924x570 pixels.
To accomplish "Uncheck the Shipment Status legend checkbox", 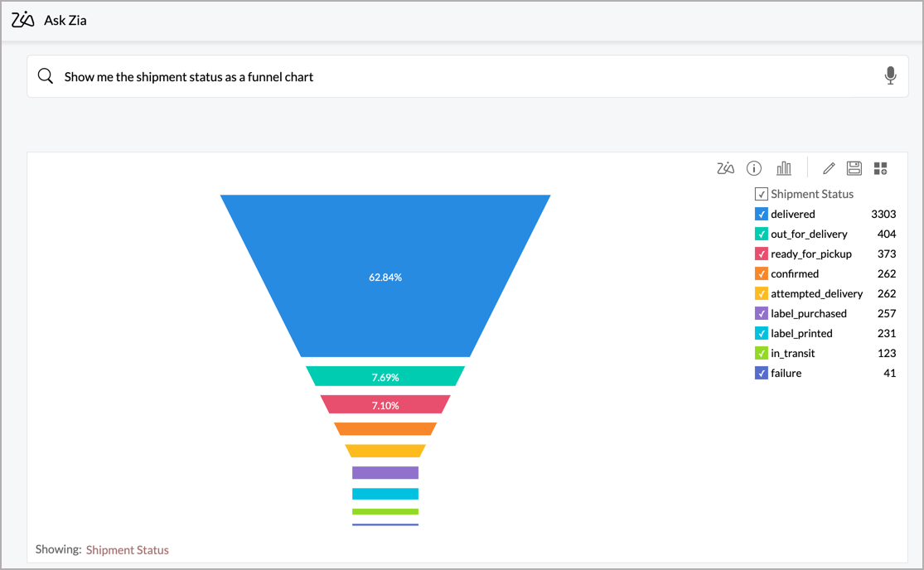I will 761,194.
